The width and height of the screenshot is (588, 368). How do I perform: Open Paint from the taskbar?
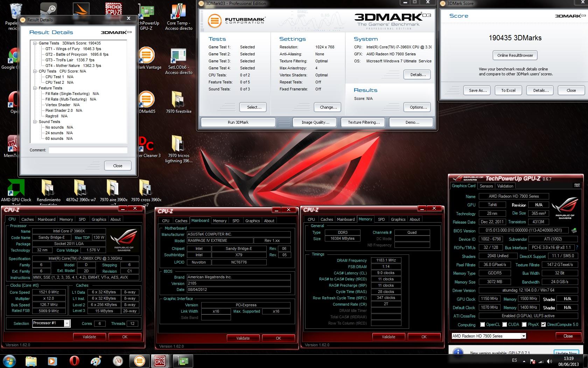coord(96,361)
